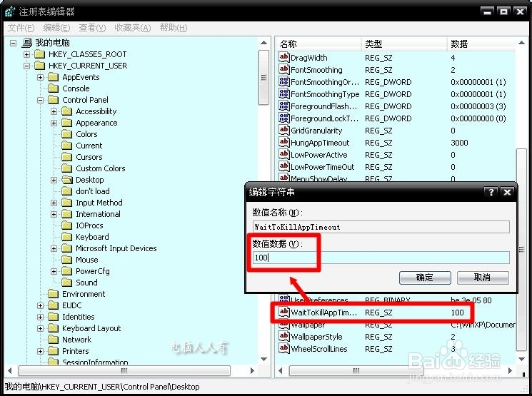This screenshot has width=532, height=396.
Task: Click the LowPowerActive string value icon
Action: (x=284, y=154)
